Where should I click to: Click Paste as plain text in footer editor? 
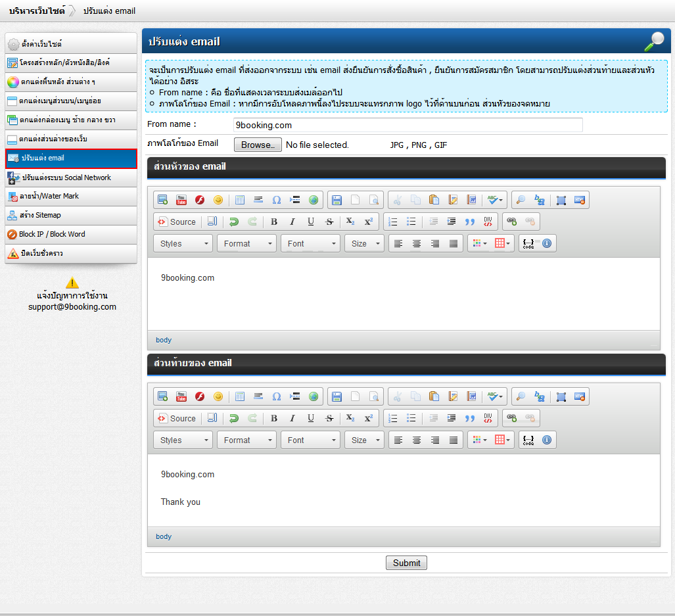[x=452, y=396]
